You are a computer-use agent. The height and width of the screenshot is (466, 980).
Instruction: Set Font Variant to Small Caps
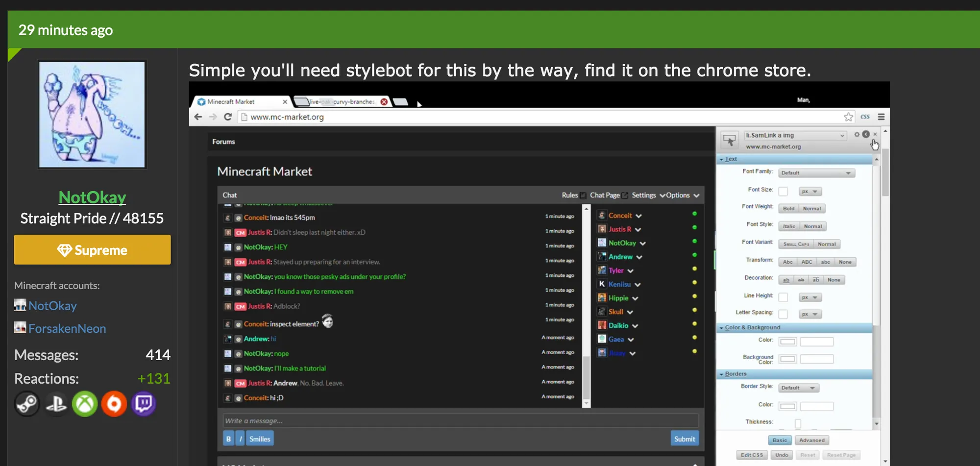(796, 244)
